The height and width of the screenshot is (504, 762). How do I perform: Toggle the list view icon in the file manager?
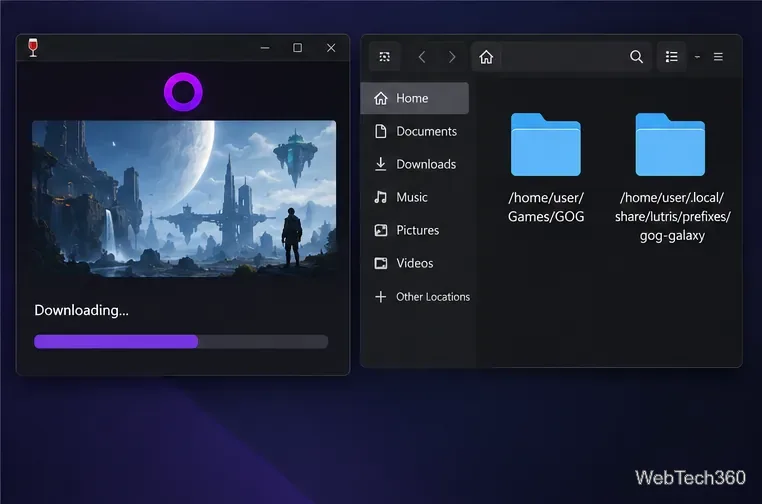[672, 57]
